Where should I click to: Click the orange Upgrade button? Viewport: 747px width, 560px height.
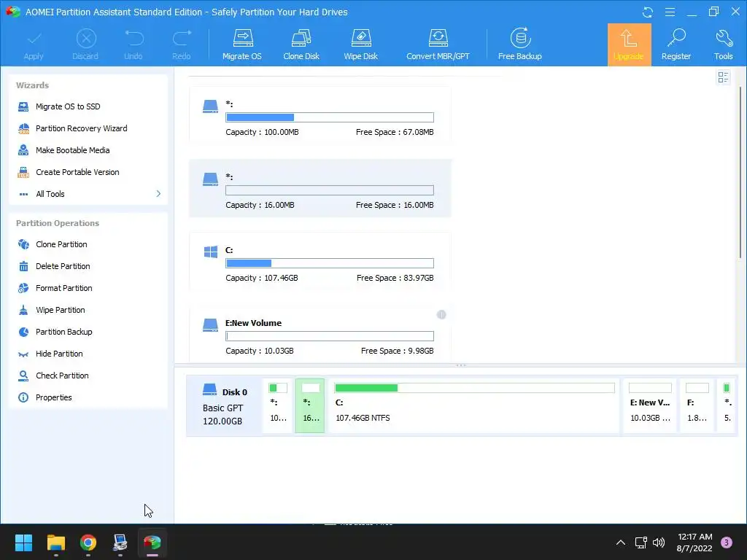629,44
